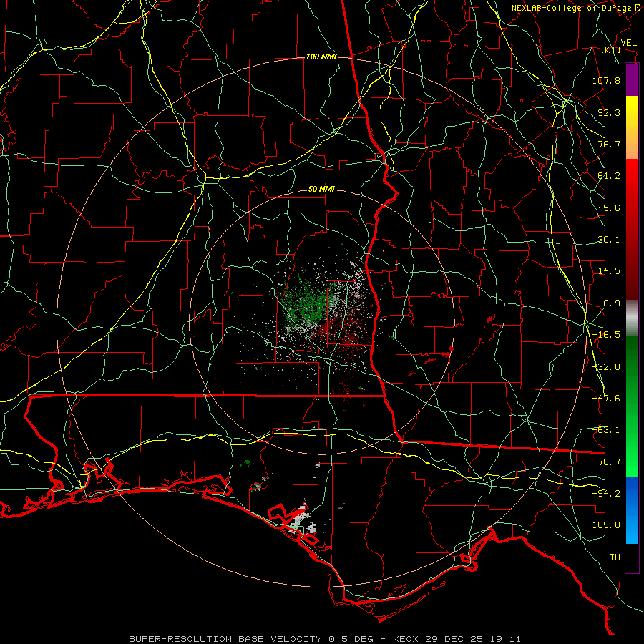
Task: Click the [KT] units label
Action: [x=611, y=49]
